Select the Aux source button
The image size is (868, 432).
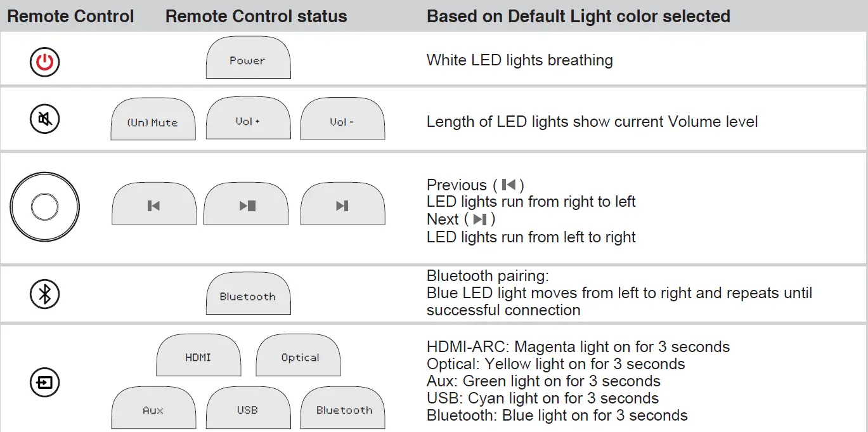[x=153, y=409]
